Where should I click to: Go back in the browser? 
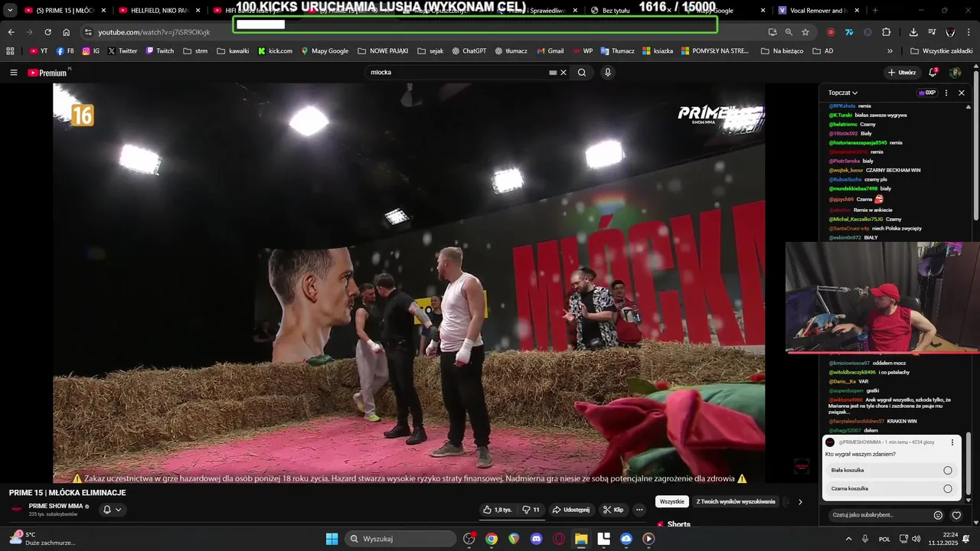(11, 32)
